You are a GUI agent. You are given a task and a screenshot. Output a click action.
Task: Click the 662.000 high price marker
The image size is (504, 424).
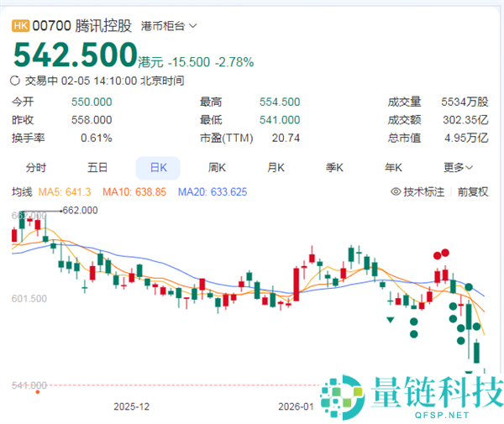click(80, 211)
